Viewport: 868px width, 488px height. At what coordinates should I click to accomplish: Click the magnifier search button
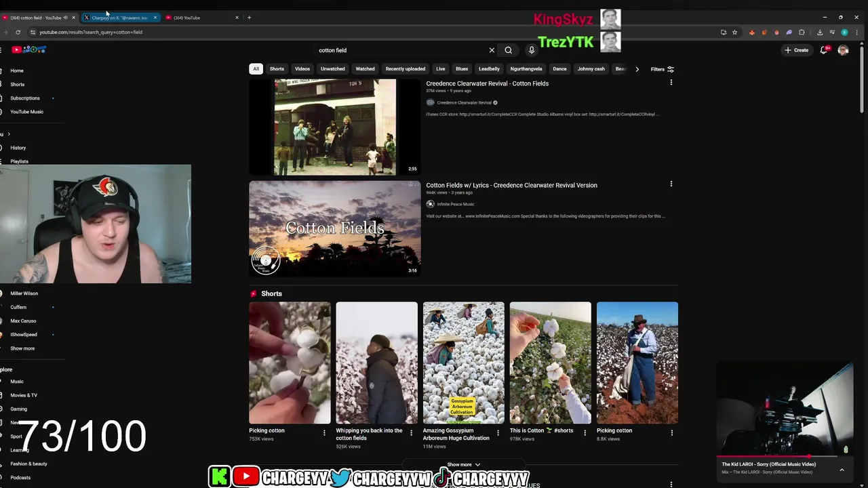508,50
